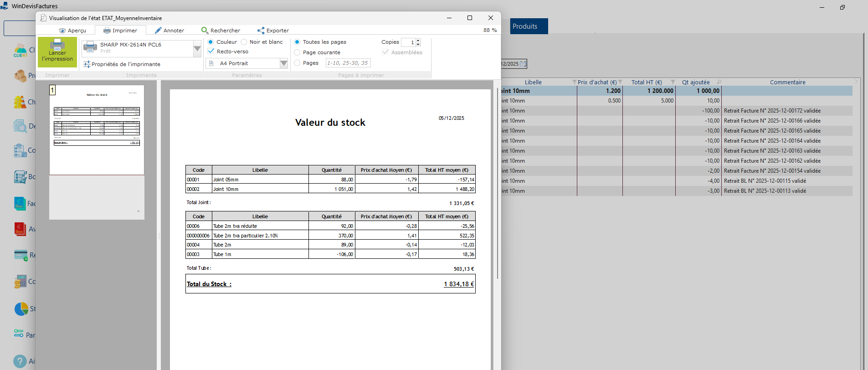Click the filter funnel on Total HT column
The height and width of the screenshot is (370, 868).
point(673,82)
